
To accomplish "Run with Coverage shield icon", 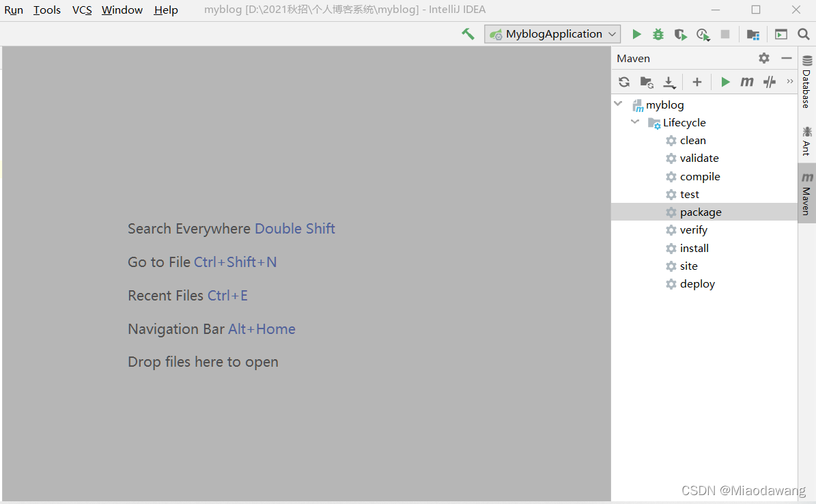I will coord(680,34).
